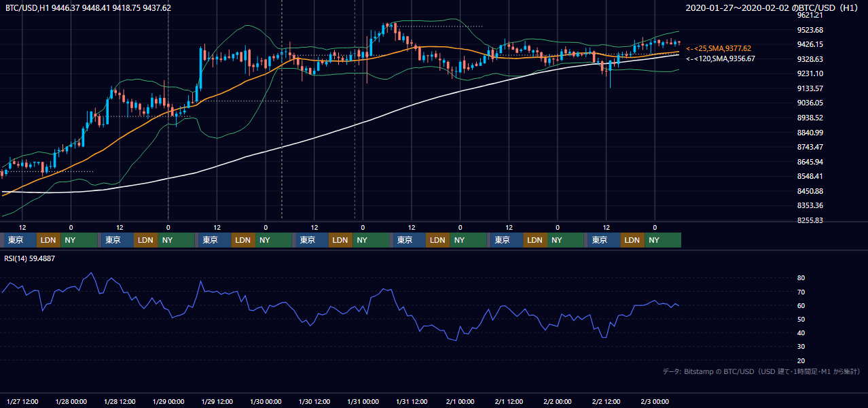
Task: Click price axis value 8450.88
Action: 810,191
